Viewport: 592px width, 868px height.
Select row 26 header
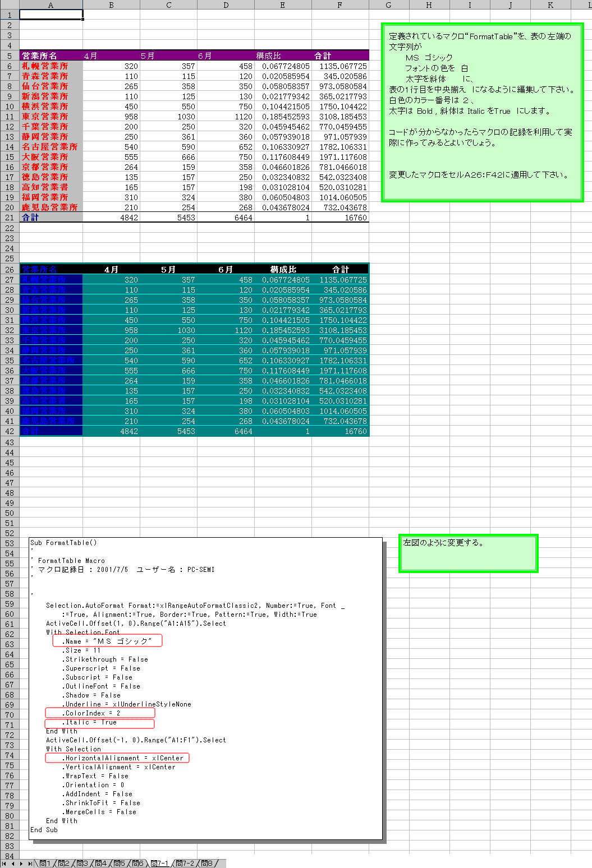click(10, 270)
